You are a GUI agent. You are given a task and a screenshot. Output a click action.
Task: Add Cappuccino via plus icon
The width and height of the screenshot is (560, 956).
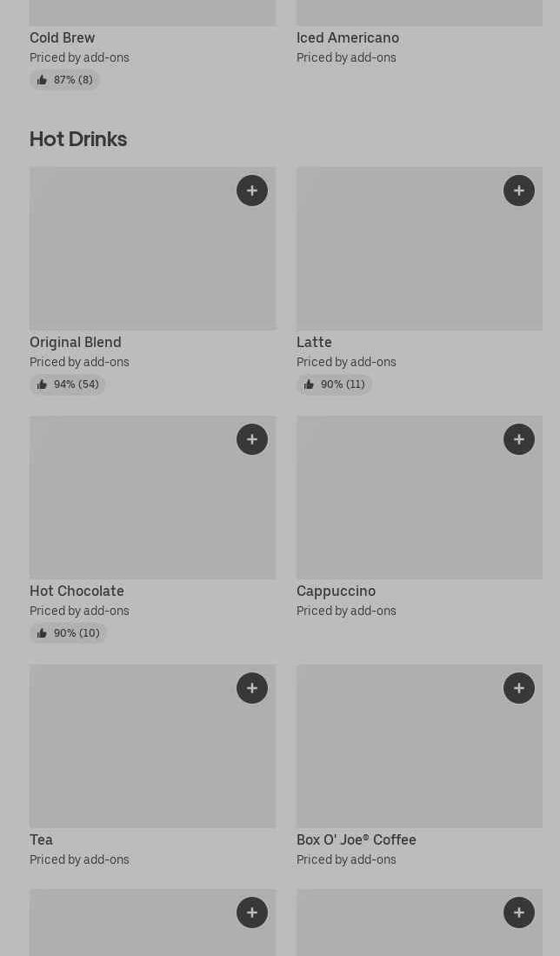click(519, 439)
